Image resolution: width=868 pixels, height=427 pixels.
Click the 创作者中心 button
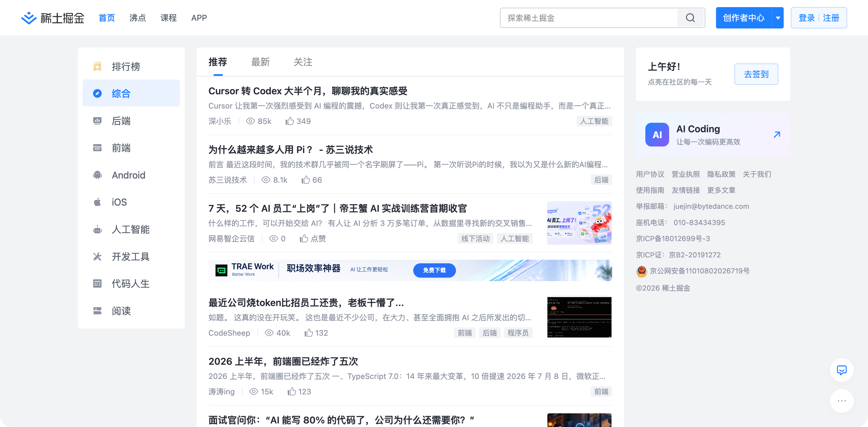coord(744,18)
